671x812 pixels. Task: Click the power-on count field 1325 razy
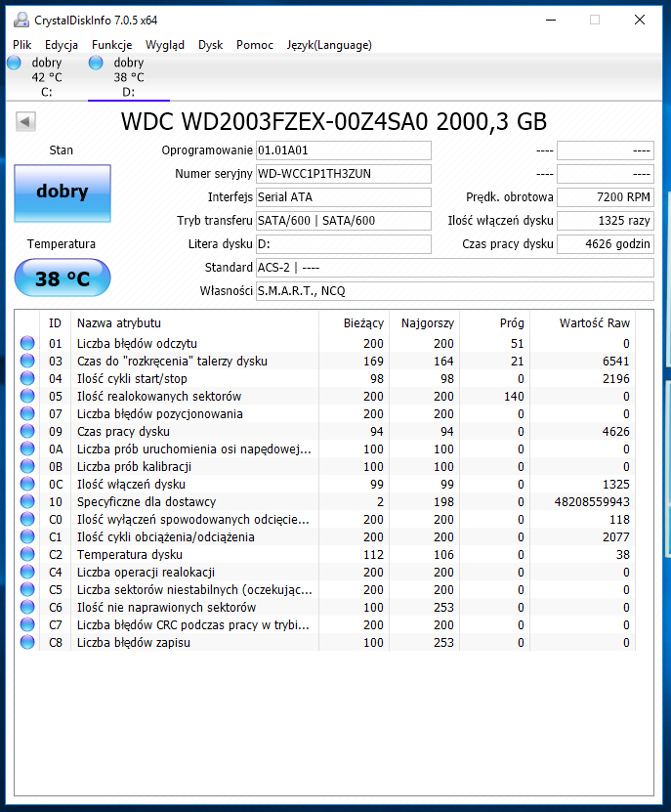click(606, 221)
